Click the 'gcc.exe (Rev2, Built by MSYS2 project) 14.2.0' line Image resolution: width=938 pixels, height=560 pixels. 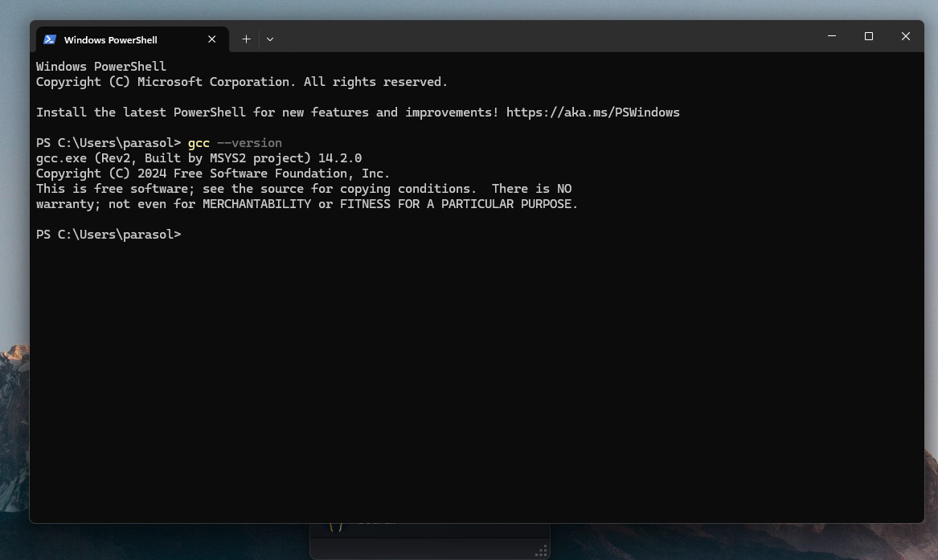[199, 158]
